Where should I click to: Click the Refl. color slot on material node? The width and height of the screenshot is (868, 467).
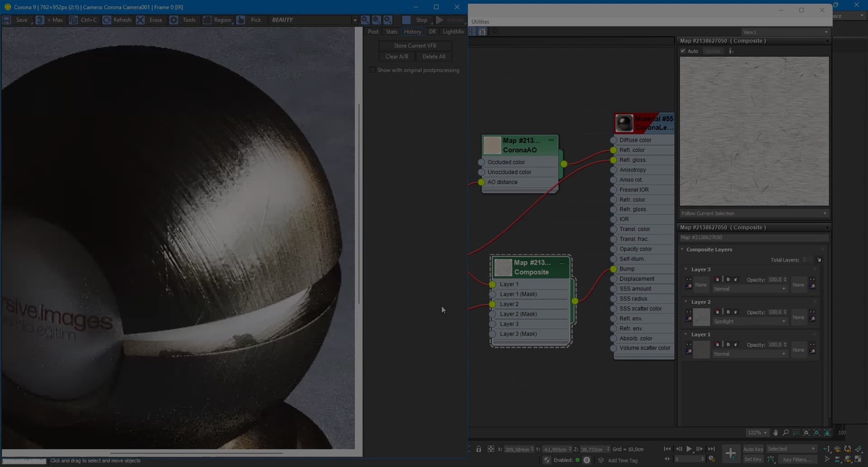(613, 150)
